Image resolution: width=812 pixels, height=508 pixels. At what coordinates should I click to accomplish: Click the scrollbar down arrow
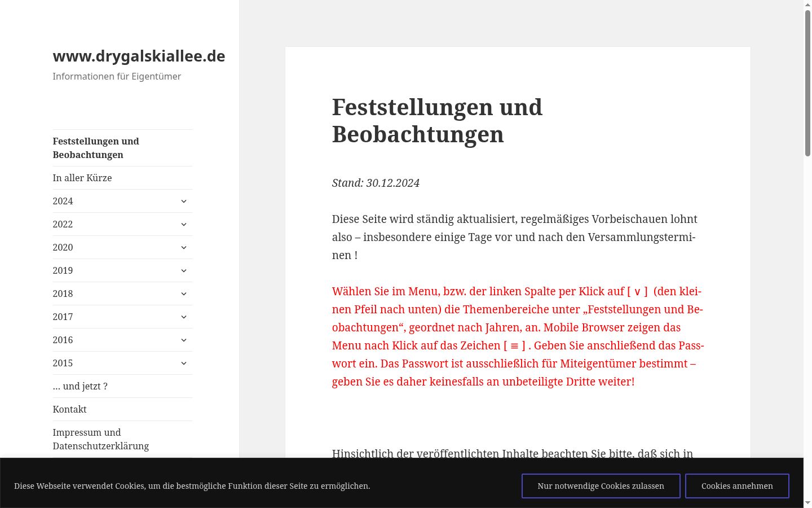[807, 503]
